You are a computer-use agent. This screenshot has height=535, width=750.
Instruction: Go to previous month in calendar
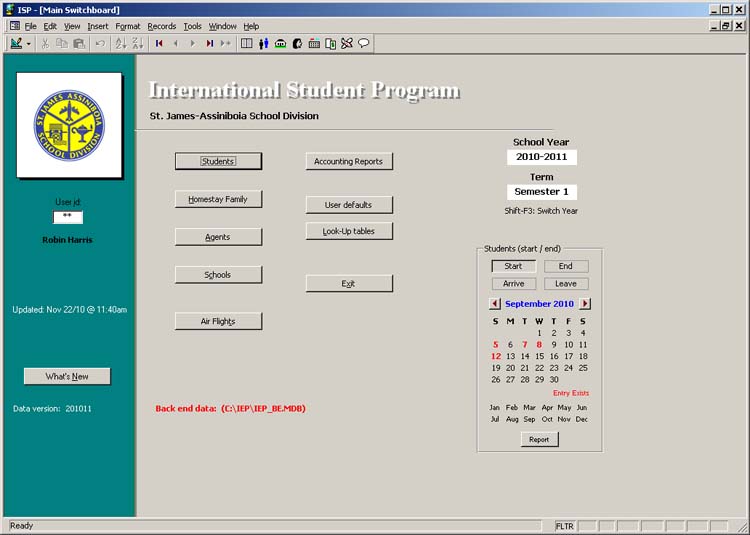(x=495, y=303)
